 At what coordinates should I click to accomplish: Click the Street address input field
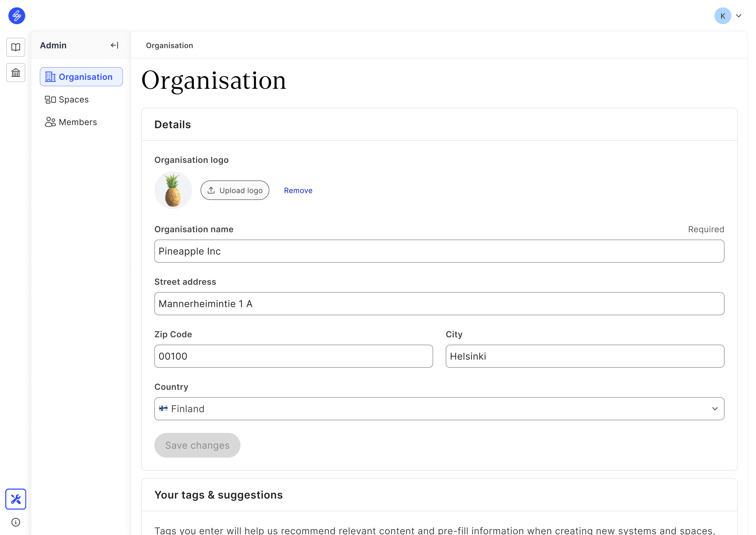pyautogui.click(x=439, y=303)
